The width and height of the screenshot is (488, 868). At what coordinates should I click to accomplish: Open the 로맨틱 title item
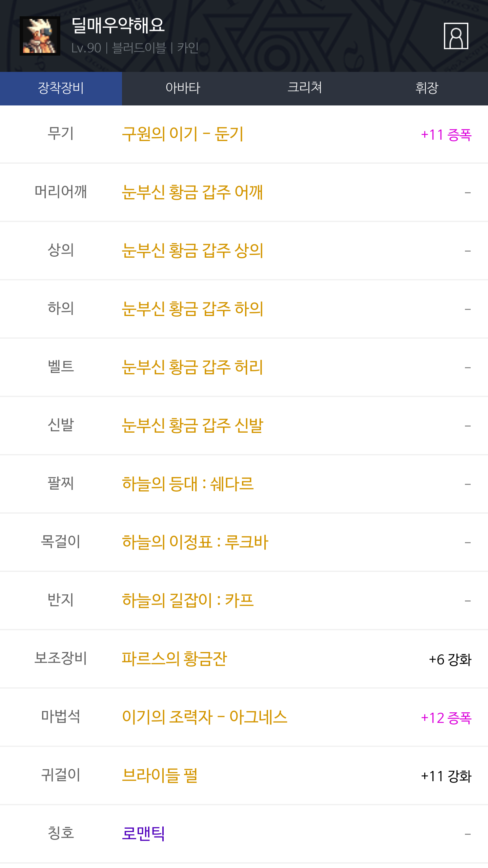coord(143,834)
